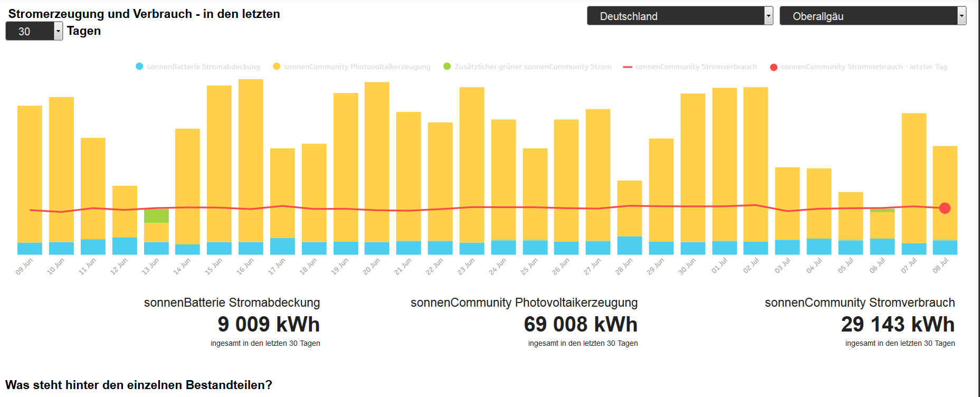Click the 08 Jul axis label

[x=940, y=266]
